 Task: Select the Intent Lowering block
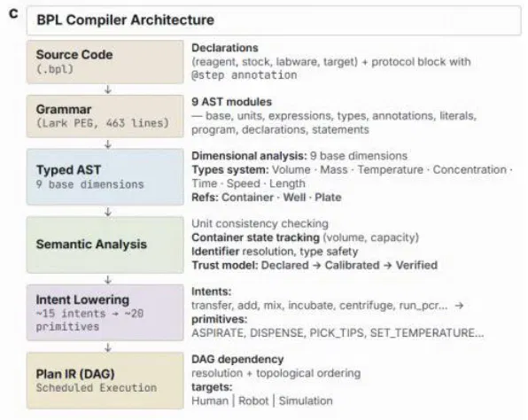105,313
